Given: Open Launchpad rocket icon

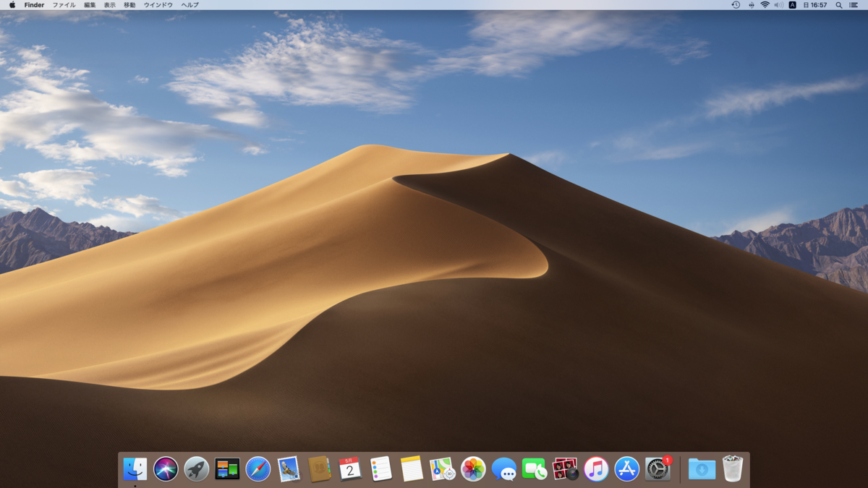Looking at the screenshot, I should pos(197,469).
